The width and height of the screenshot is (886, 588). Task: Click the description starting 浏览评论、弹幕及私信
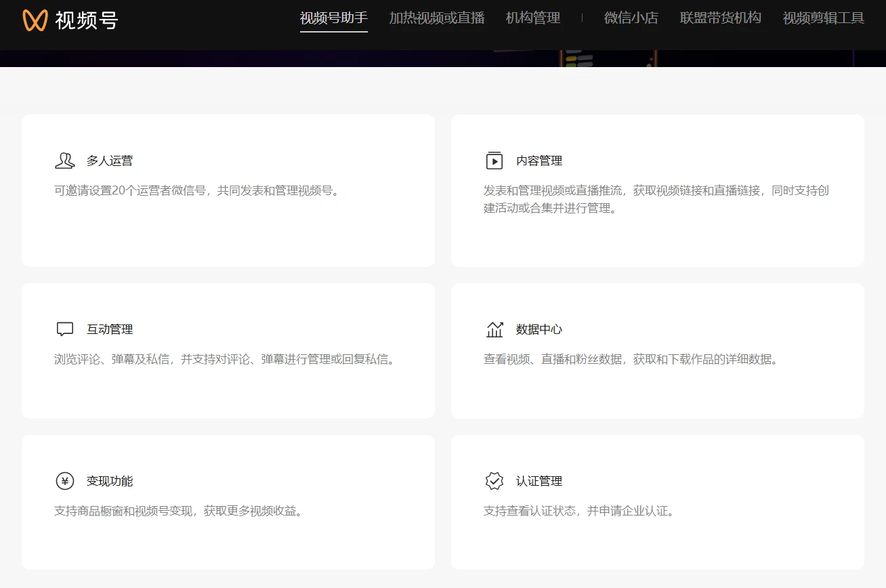(x=224, y=359)
